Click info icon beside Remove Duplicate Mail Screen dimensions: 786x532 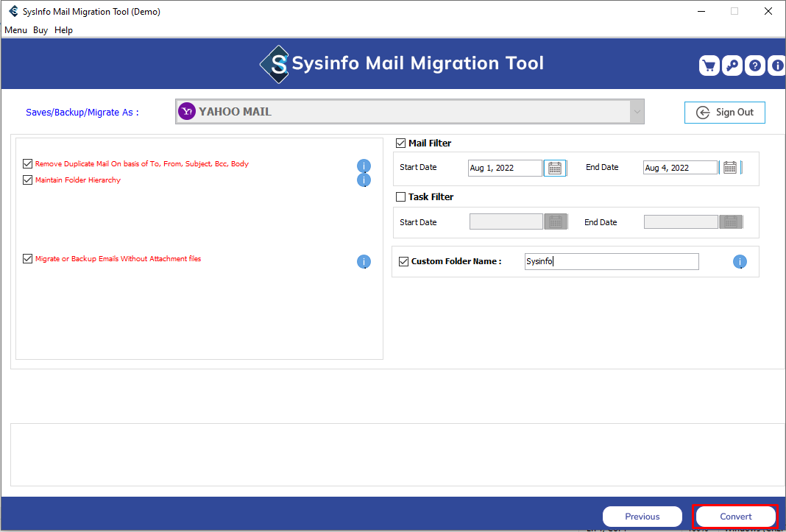(364, 166)
